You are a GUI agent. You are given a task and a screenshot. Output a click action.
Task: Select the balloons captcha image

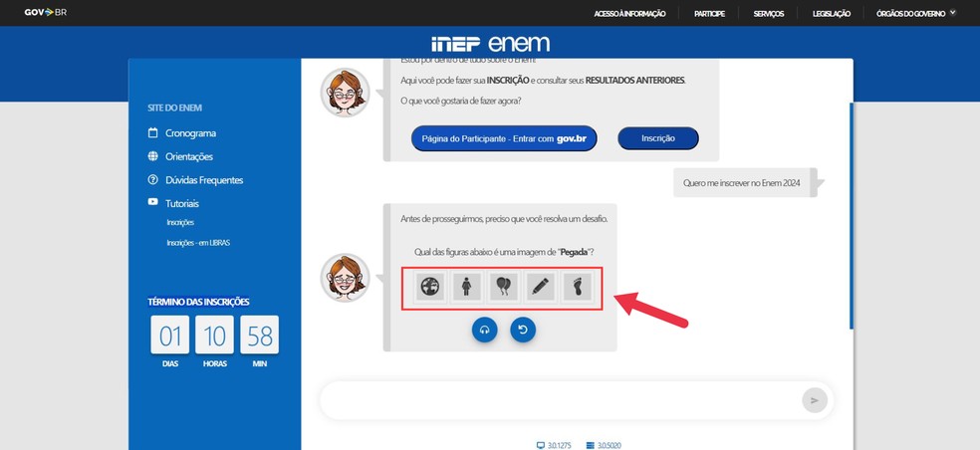504,287
